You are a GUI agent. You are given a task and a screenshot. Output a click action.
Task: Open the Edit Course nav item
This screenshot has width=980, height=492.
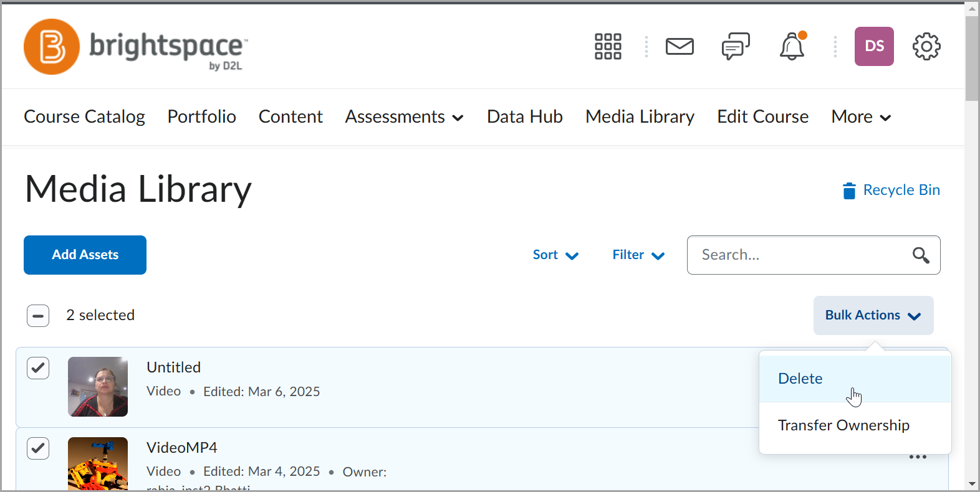pos(762,117)
